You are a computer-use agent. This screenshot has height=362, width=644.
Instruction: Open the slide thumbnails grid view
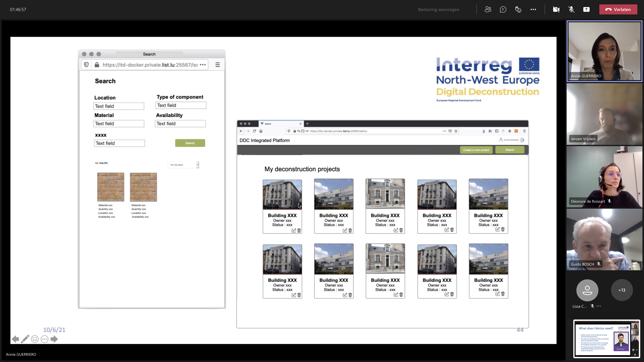click(35, 339)
